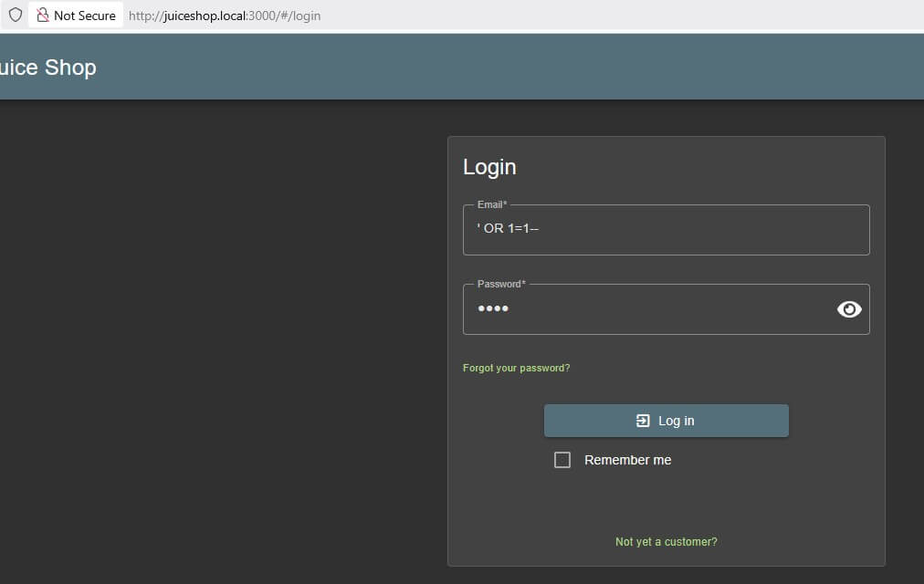This screenshot has height=584, width=924.
Task: Click the Remember me label text
Action: tap(627, 460)
